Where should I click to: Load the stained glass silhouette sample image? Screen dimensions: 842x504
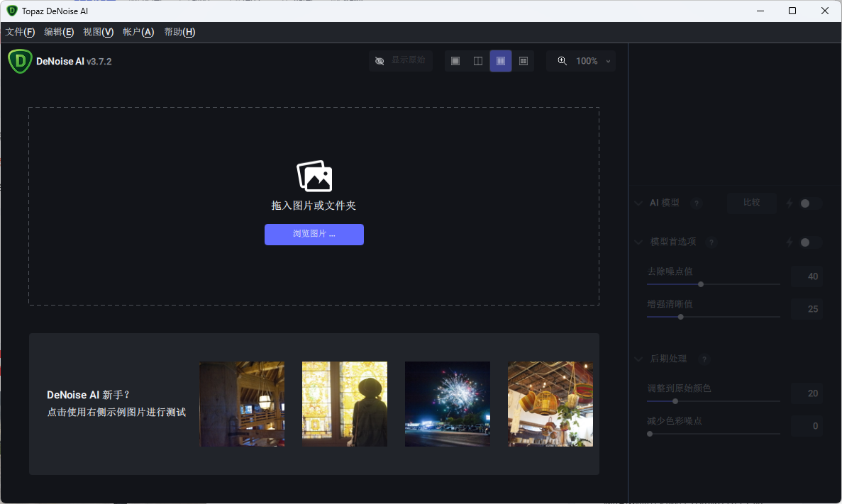point(345,404)
